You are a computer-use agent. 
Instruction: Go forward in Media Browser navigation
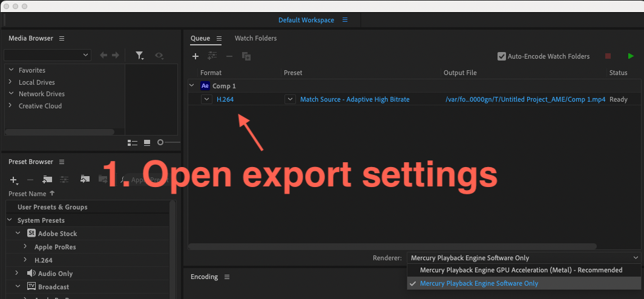116,55
